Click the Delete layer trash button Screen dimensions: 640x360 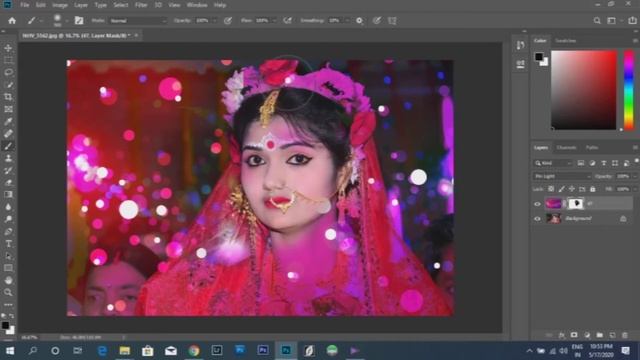coord(625,335)
